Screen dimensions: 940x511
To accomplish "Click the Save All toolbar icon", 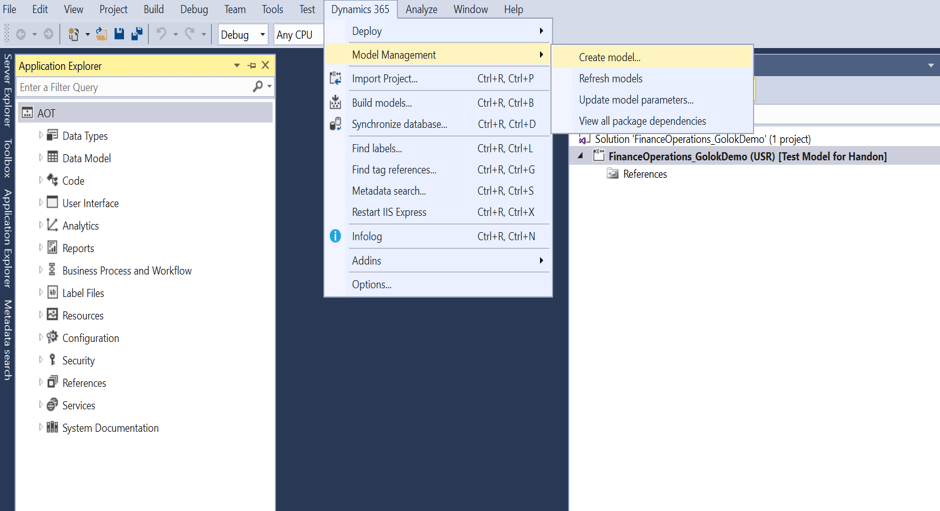I will pos(137,34).
